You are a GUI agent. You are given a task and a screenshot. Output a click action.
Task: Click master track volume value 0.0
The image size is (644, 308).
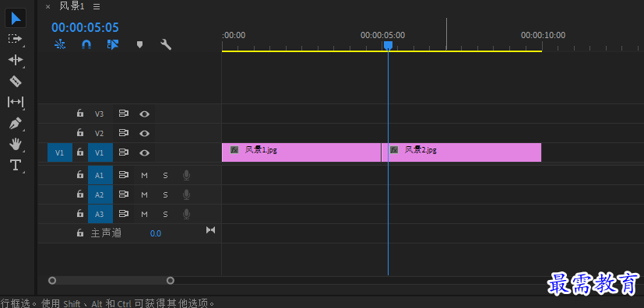click(x=155, y=234)
